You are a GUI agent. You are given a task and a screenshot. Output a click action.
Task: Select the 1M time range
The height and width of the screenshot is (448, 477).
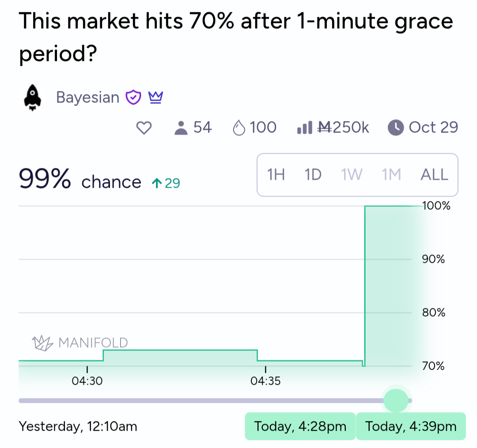[x=391, y=175]
